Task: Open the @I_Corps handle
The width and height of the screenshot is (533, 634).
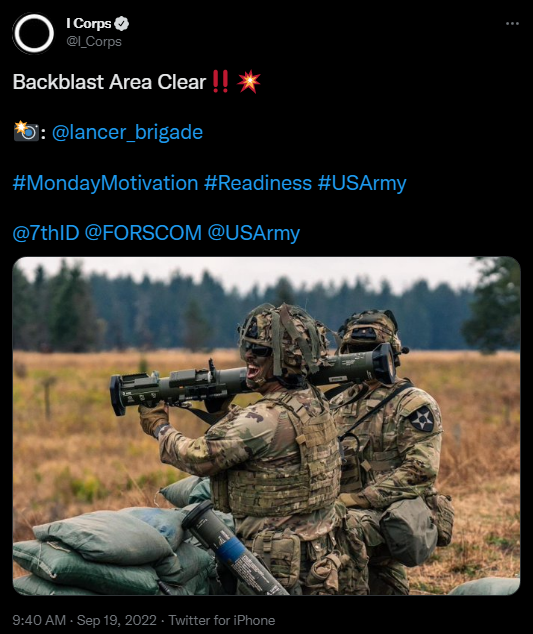Action: [x=94, y=42]
